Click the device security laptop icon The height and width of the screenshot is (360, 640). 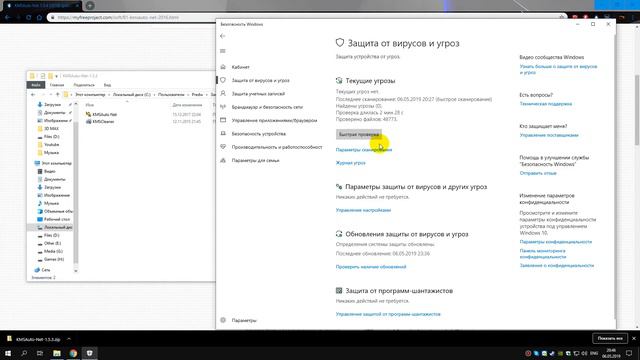point(223,133)
